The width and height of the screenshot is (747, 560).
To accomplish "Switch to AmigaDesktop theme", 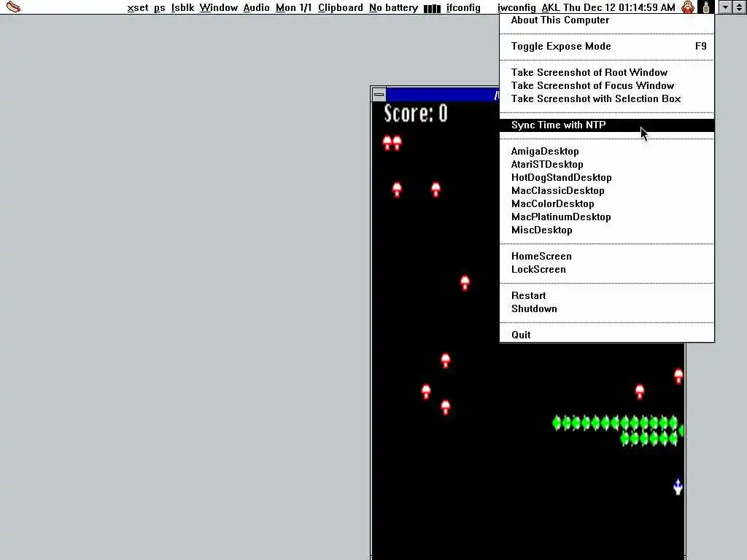I will (x=607, y=152).
